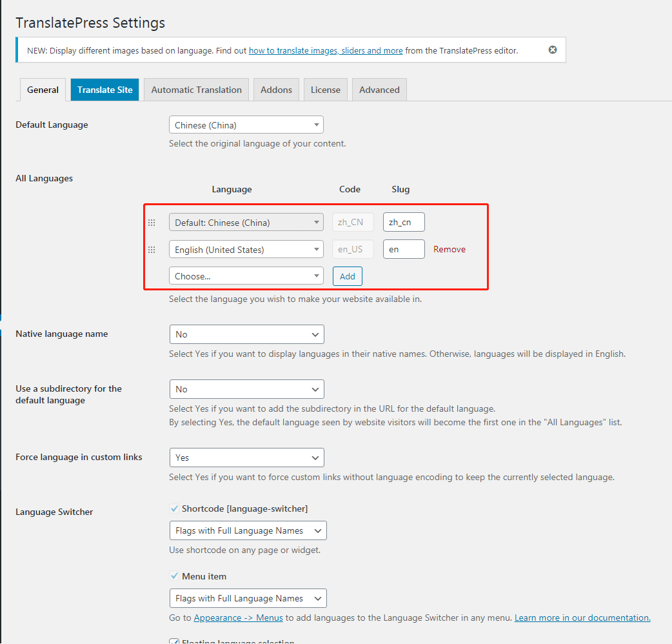
Task: Grab the drag handle for English row
Action: coord(152,250)
